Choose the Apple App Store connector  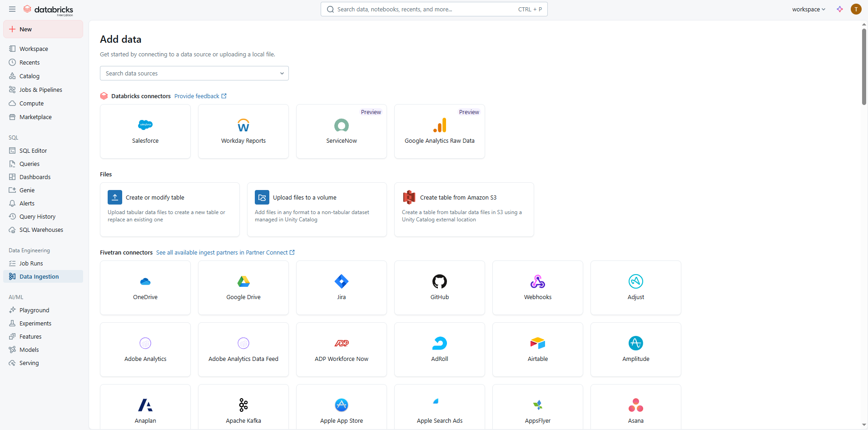click(x=342, y=407)
